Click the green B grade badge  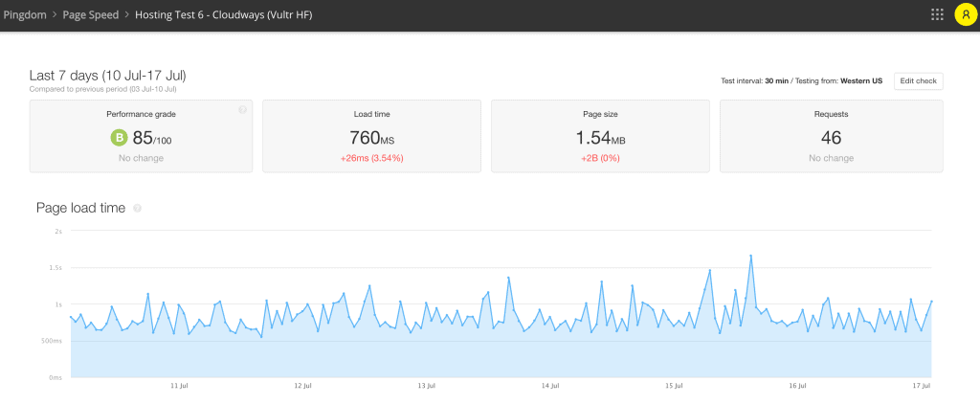click(119, 138)
